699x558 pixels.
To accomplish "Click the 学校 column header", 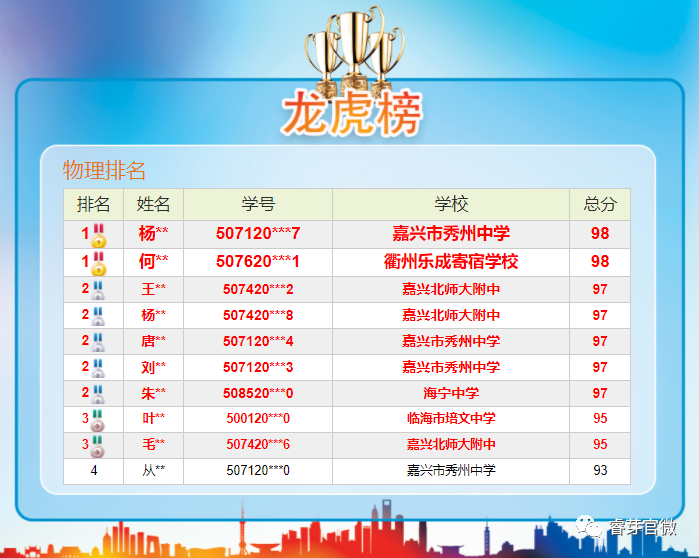I will (x=451, y=204).
